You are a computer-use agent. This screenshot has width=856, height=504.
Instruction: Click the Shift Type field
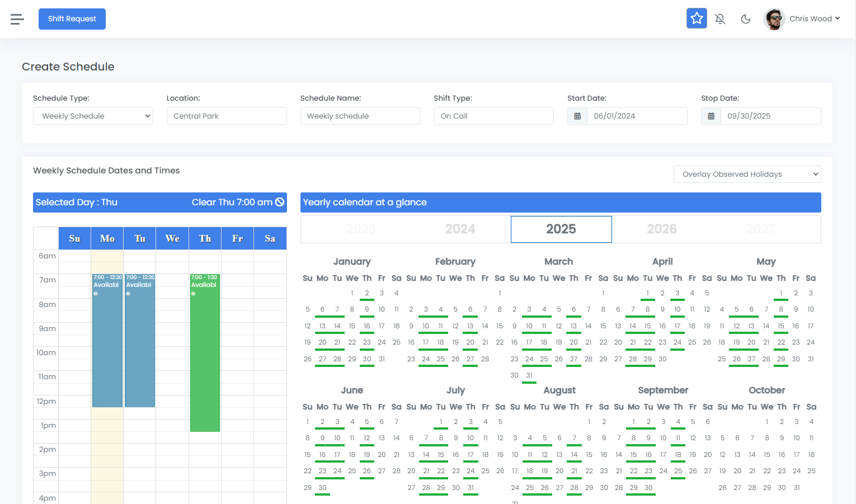[493, 116]
